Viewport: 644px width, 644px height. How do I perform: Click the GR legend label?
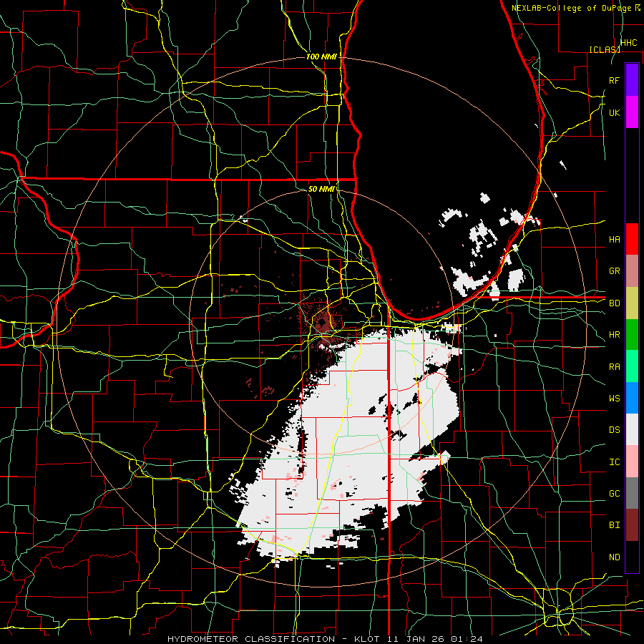pos(614,271)
